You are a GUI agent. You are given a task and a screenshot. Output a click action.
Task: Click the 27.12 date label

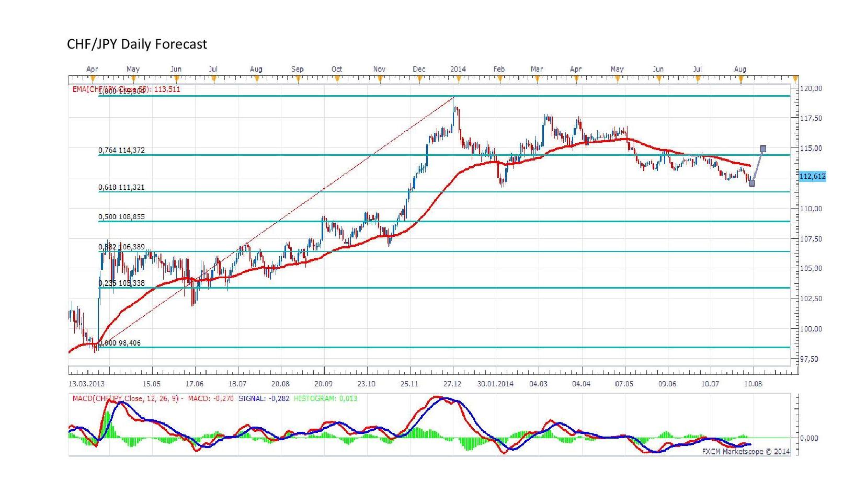click(x=452, y=384)
